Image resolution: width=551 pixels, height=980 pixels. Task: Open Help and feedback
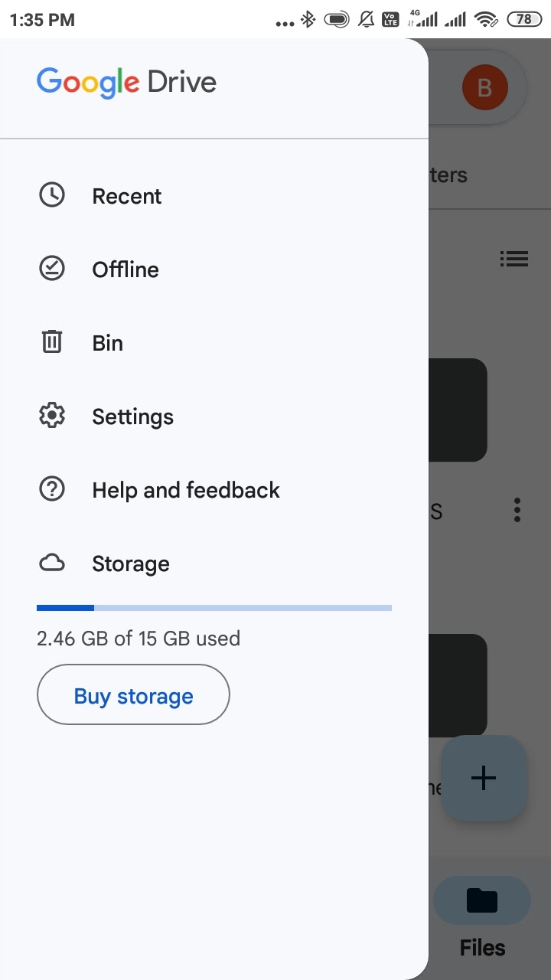[x=186, y=490]
